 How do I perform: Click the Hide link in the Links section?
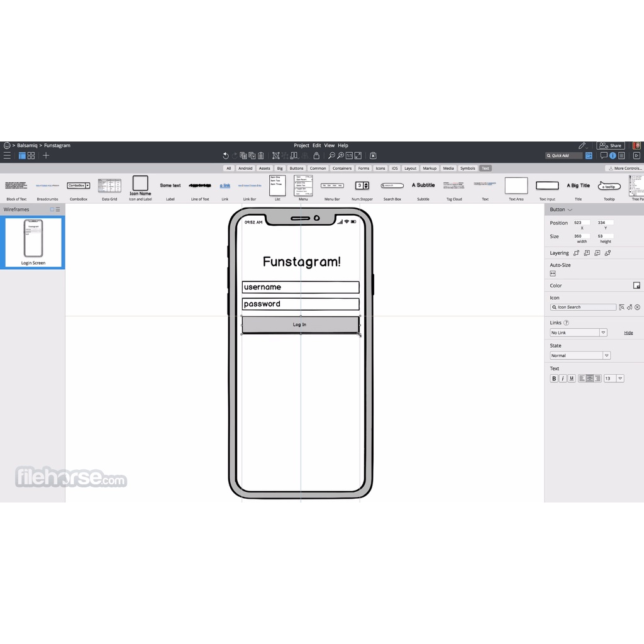tap(629, 333)
